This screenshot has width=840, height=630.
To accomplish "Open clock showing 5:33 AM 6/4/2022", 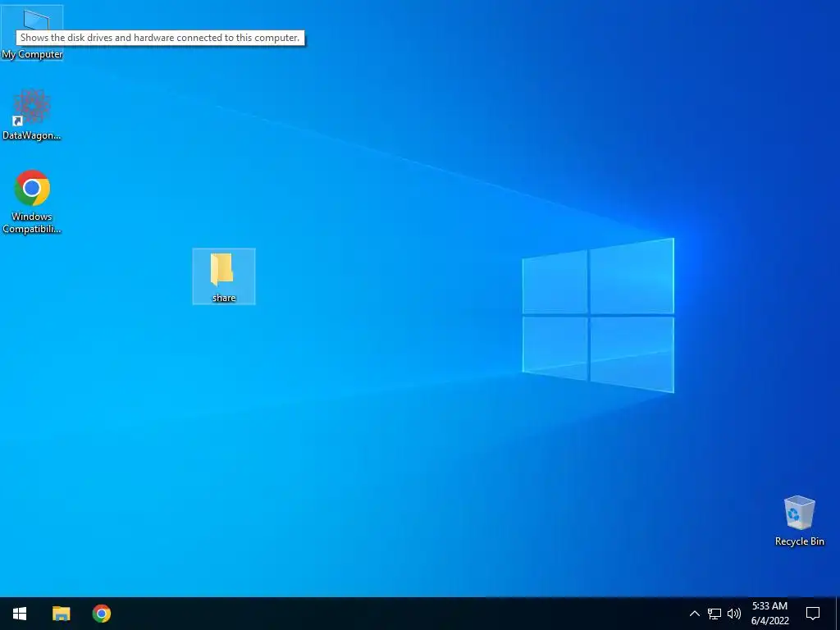I will pos(769,614).
